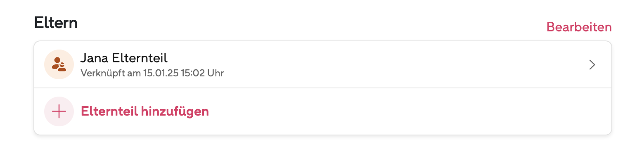Click the Eltern section heading
The height and width of the screenshot is (161, 644).
click(56, 23)
